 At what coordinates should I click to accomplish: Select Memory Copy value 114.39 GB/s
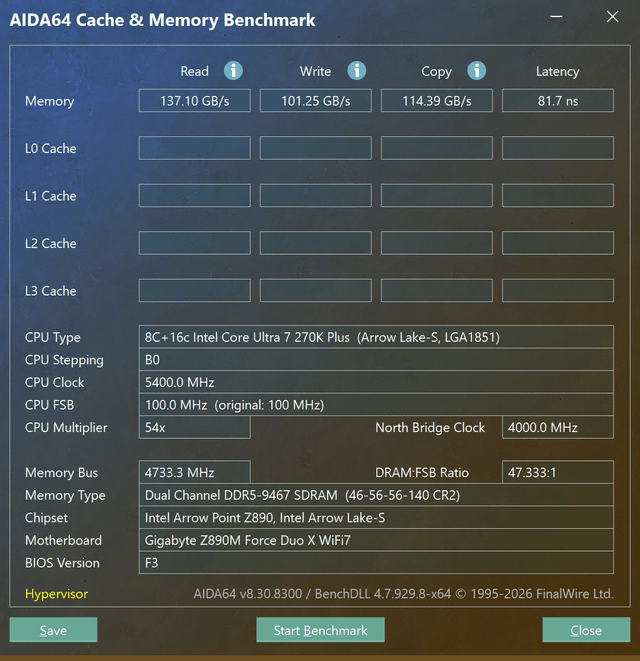point(437,101)
